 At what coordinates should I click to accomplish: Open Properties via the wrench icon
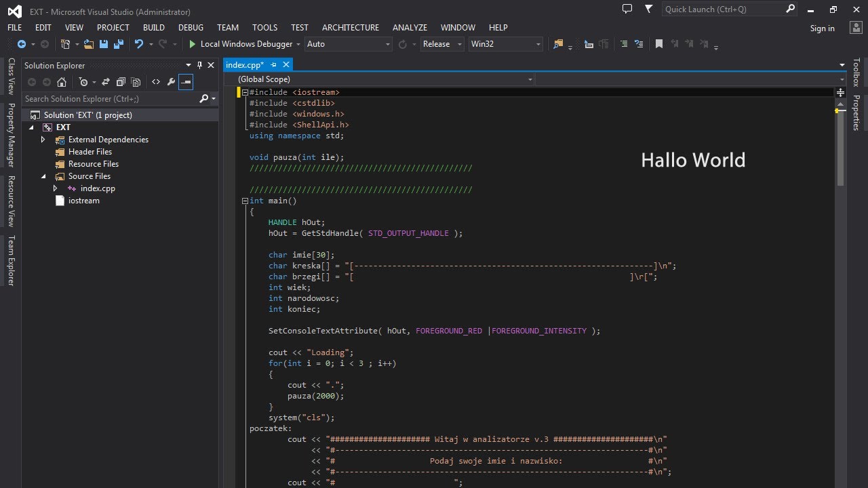[171, 82]
